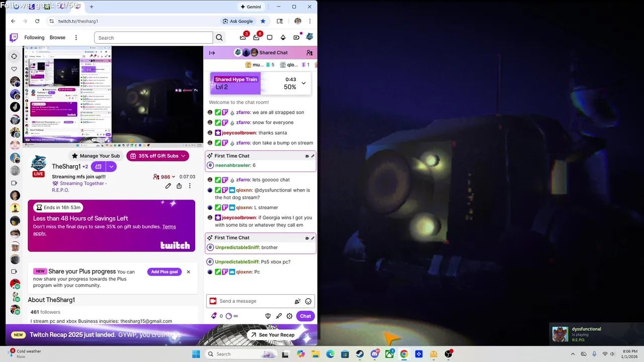Open Twitch notifications inbox icon
The image size is (644, 362).
click(257, 37)
